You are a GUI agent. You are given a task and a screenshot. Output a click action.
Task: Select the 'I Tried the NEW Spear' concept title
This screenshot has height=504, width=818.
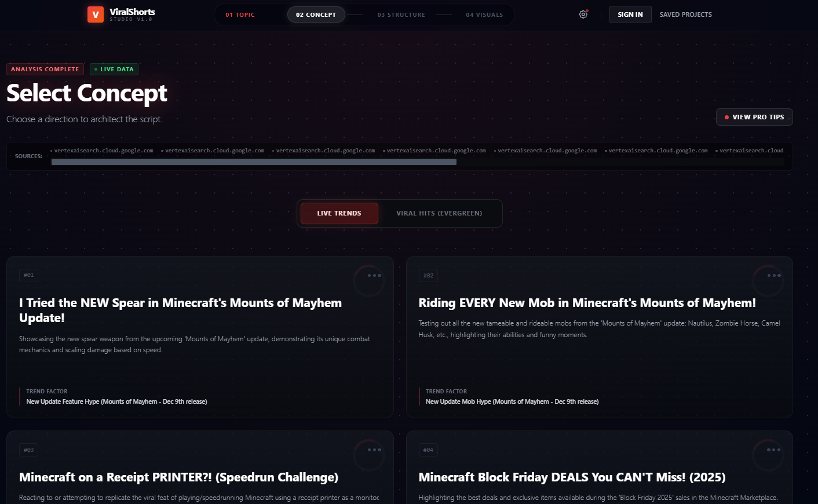[x=180, y=311]
